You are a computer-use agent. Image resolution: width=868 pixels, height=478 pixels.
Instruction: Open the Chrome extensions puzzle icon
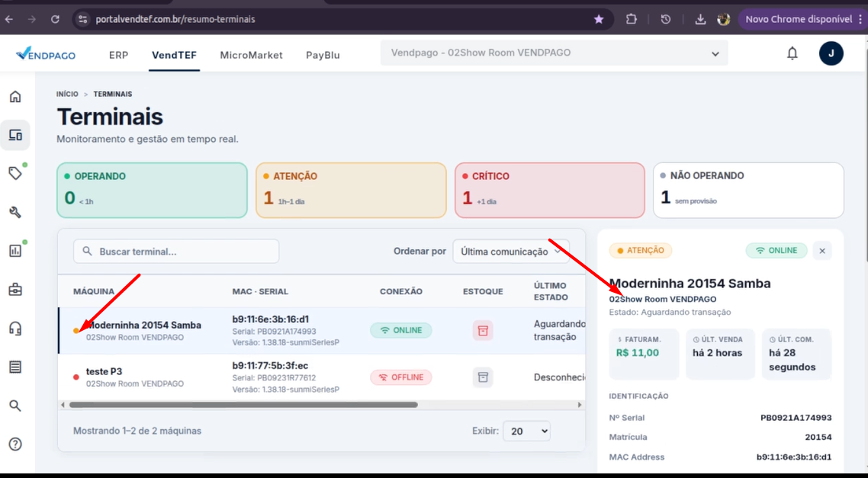point(631,19)
